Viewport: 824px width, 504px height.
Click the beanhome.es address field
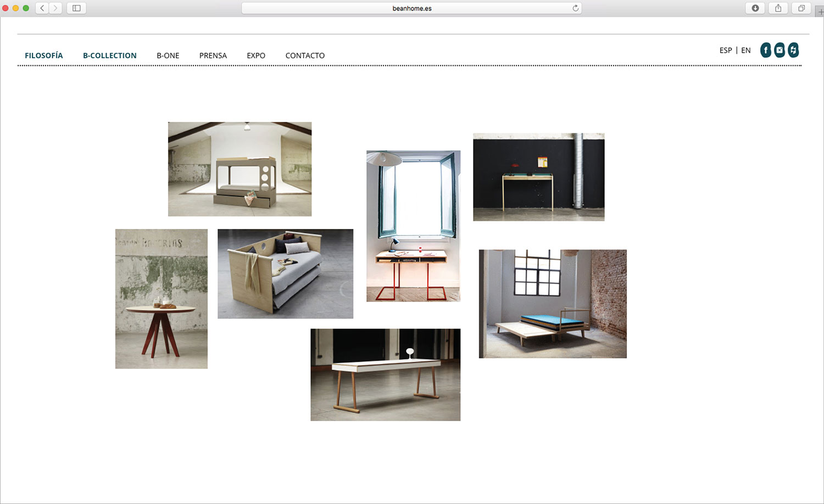pyautogui.click(x=411, y=8)
